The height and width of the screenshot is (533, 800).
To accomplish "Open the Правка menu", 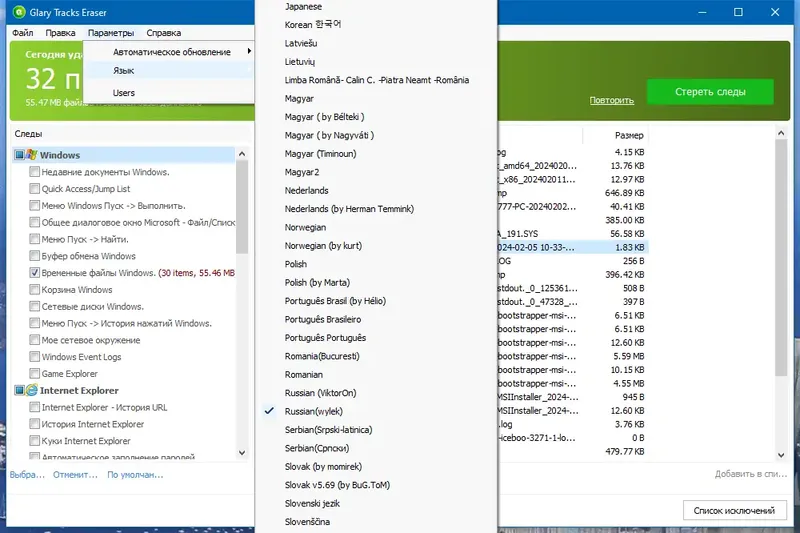I will coord(60,33).
